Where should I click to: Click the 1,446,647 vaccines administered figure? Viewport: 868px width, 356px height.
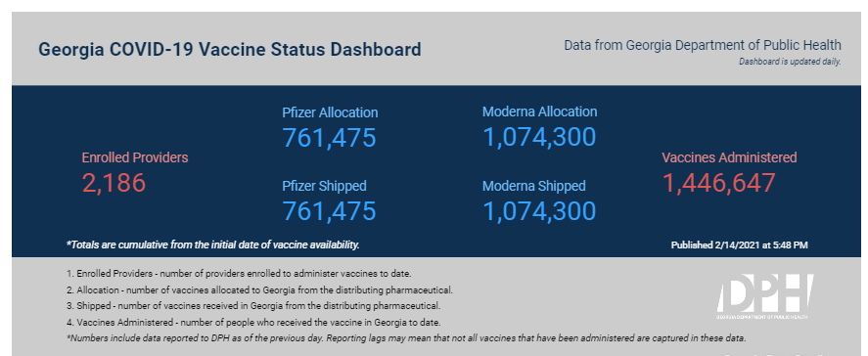(x=719, y=183)
